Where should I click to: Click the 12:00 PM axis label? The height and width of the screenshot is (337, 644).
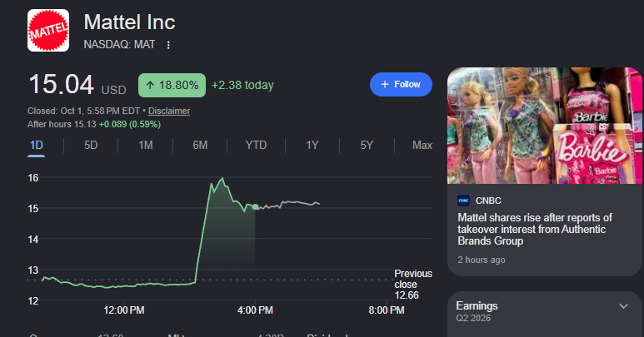click(x=124, y=310)
